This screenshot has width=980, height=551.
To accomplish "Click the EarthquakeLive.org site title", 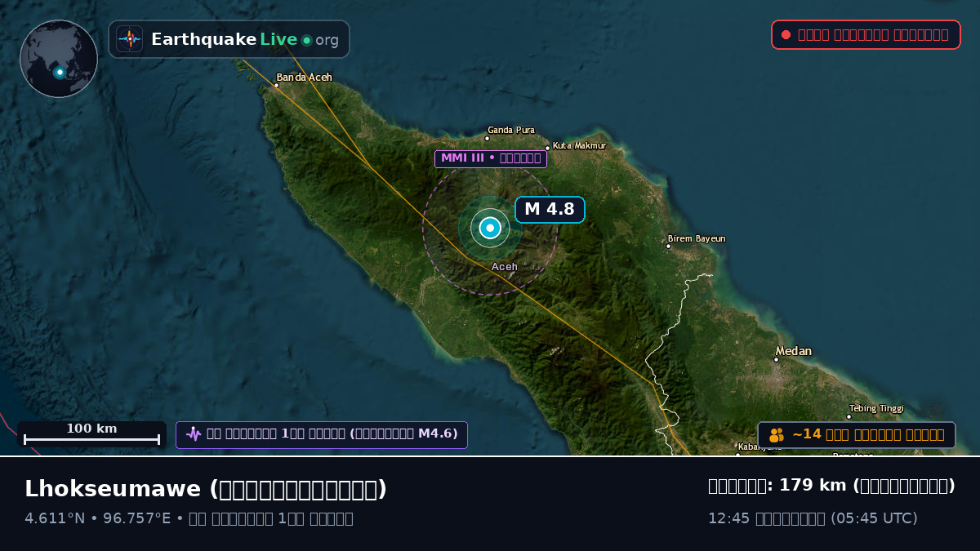I will point(245,40).
